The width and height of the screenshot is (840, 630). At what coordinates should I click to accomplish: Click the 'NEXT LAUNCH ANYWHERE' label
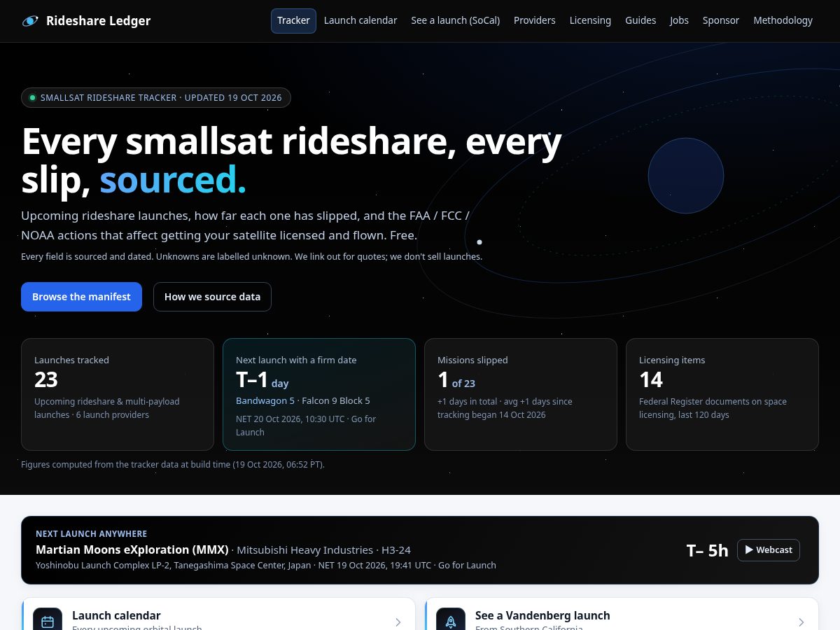[92, 534]
